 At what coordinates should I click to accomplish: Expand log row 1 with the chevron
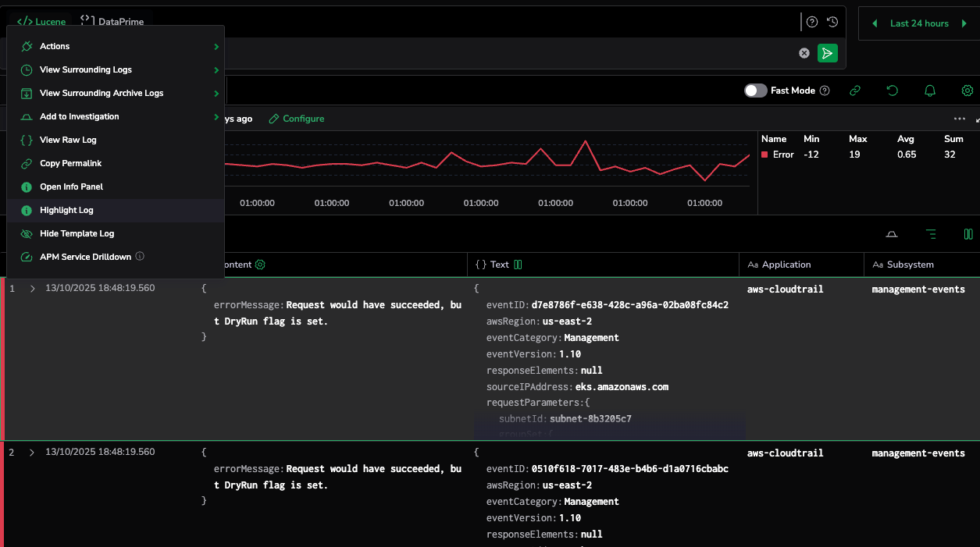click(x=32, y=289)
